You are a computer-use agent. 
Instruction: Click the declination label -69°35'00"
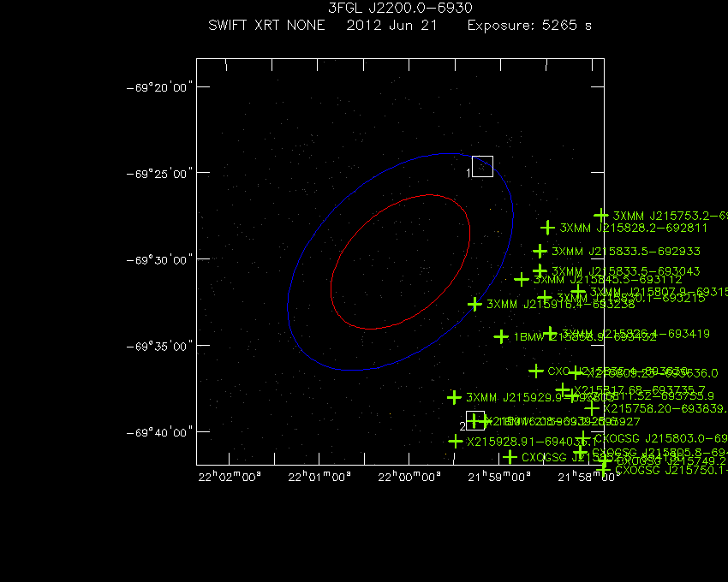point(159,347)
